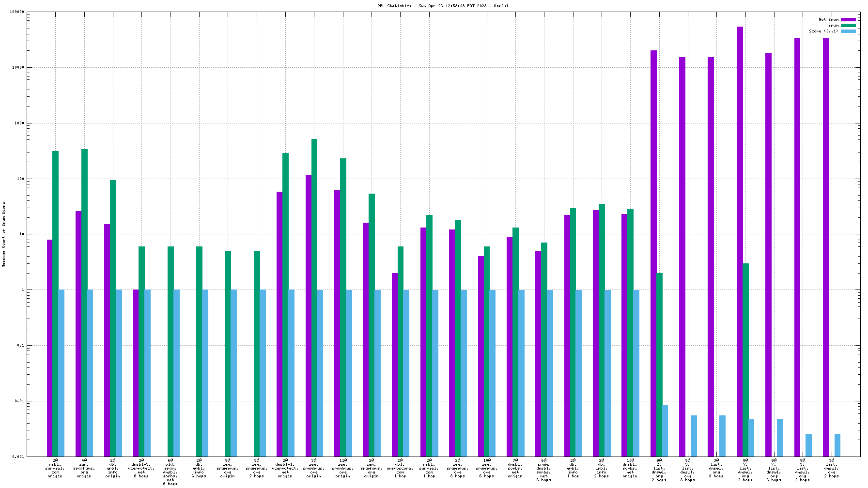This screenshot has width=868, height=488.
Task: Click the purple Not Spam legend swatch
Action: pos(848,20)
